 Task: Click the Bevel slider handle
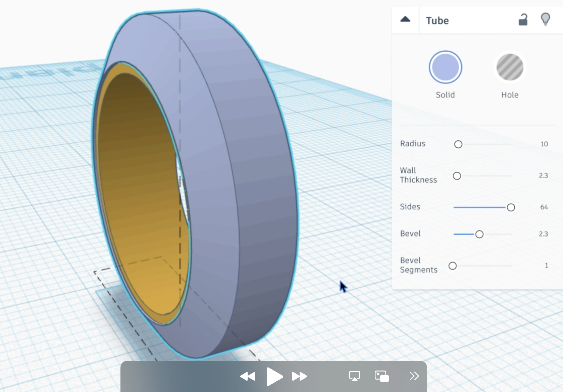(479, 234)
